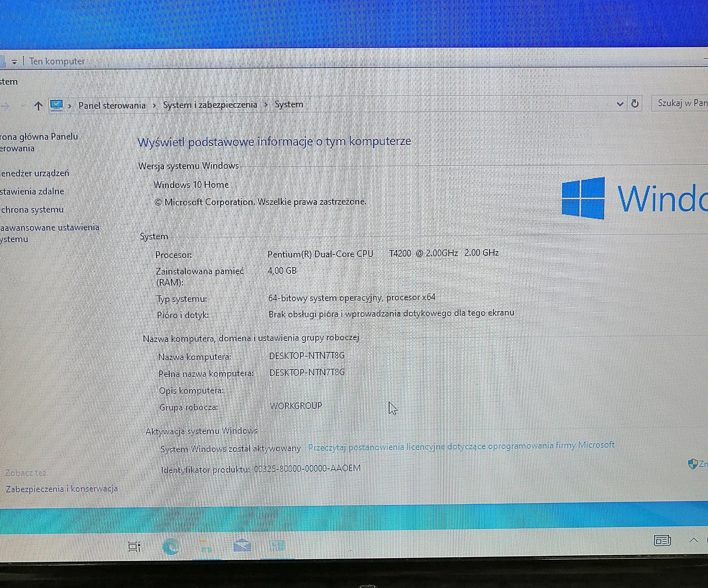Read Microsoft license terms link
This screenshot has width=708, height=588.
click(x=461, y=446)
